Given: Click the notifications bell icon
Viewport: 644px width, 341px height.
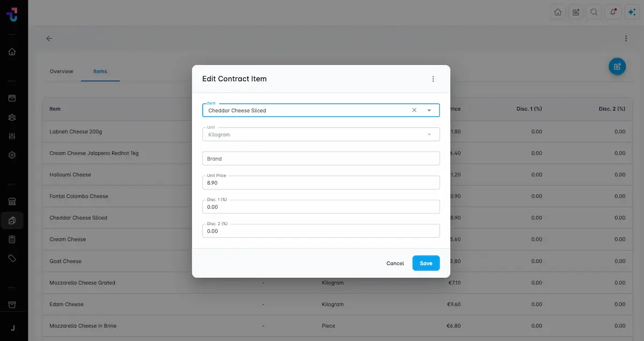Looking at the screenshot, I should pos(612,12).
